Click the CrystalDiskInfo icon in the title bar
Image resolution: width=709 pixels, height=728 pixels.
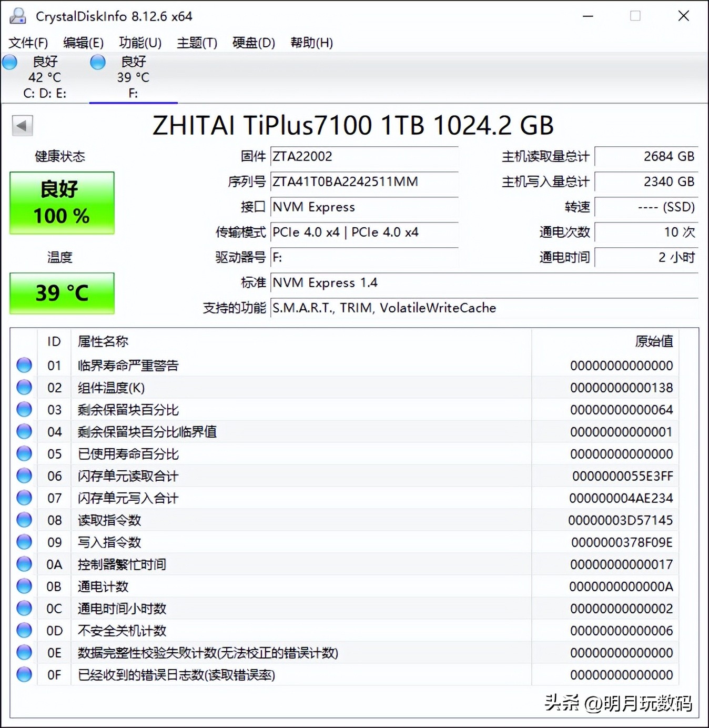(x=17, y=16)
